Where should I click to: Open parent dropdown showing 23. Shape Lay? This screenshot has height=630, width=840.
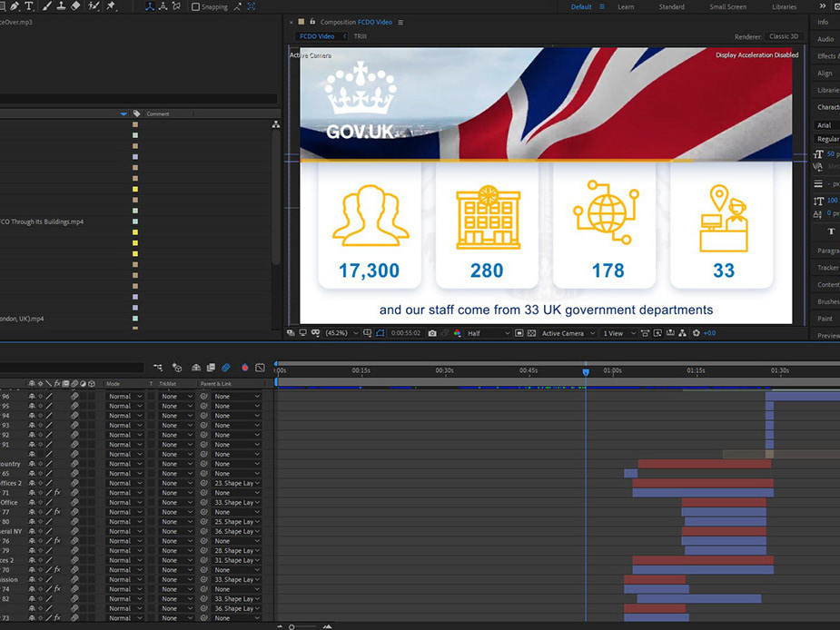click(x=237, y=483)
